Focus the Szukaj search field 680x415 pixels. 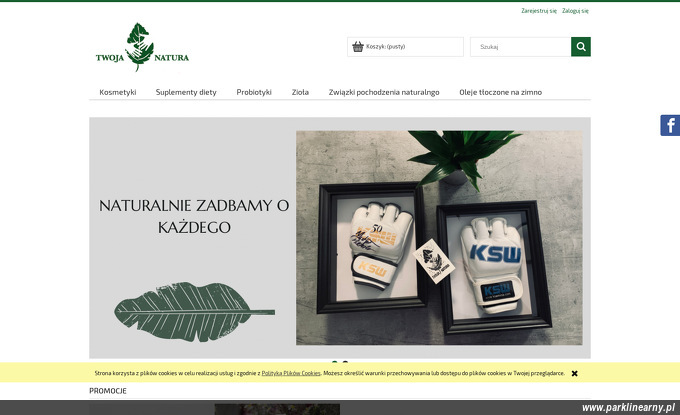(x=520, y=47)
